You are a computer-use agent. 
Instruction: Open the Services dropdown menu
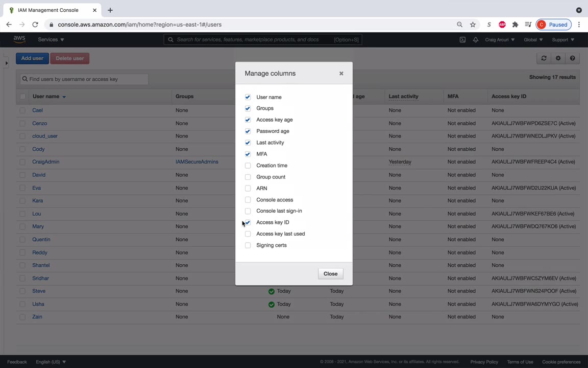[51, 39]
